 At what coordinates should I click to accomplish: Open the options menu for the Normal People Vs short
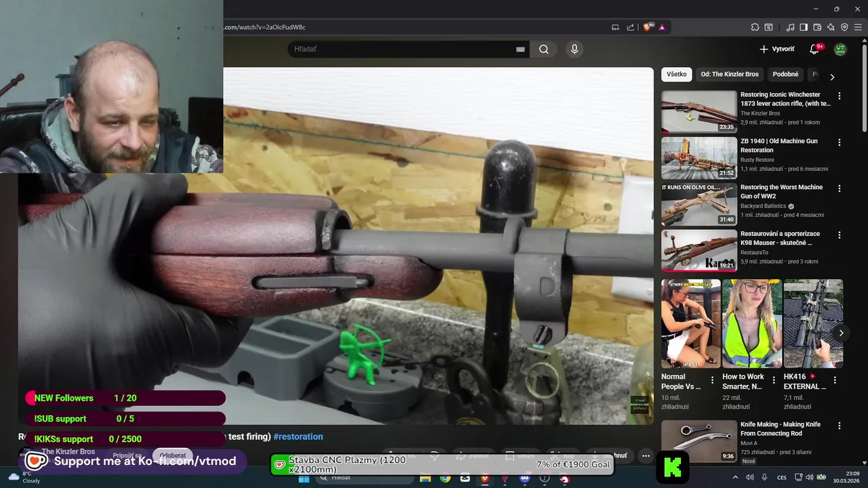712,380
